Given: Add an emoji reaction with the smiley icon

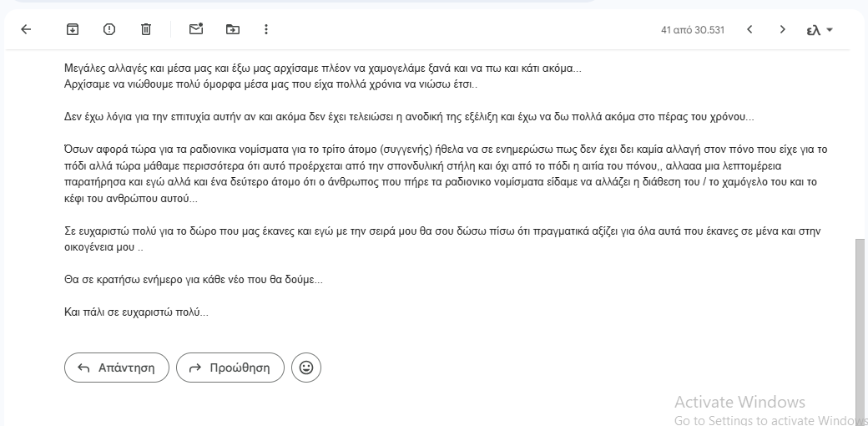Looking at the screenshot, I should (x=306, y=368).
